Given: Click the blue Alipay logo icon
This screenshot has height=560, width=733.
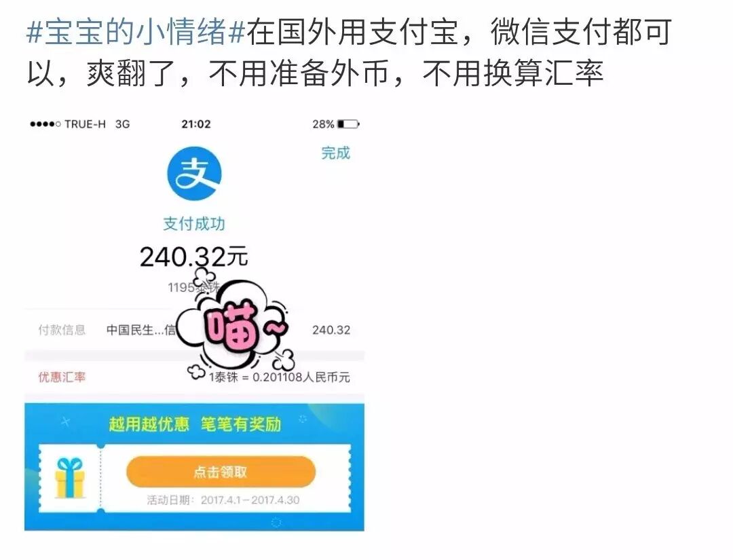Looking at the screenshot, I should [x=195, y=174].
